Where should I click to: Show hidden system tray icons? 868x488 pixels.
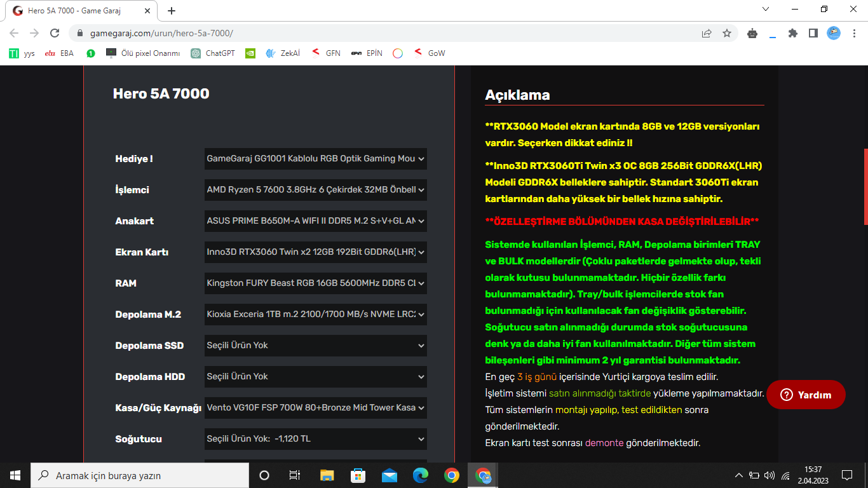click(x=738, y=475)
